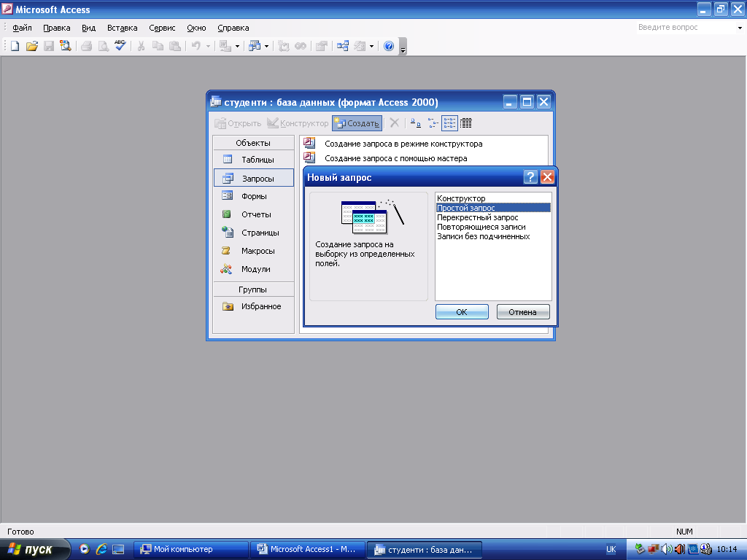Screen dimensions: 747x560
Task: Click the Office Links toolbar icon
Action: (225, 46)
